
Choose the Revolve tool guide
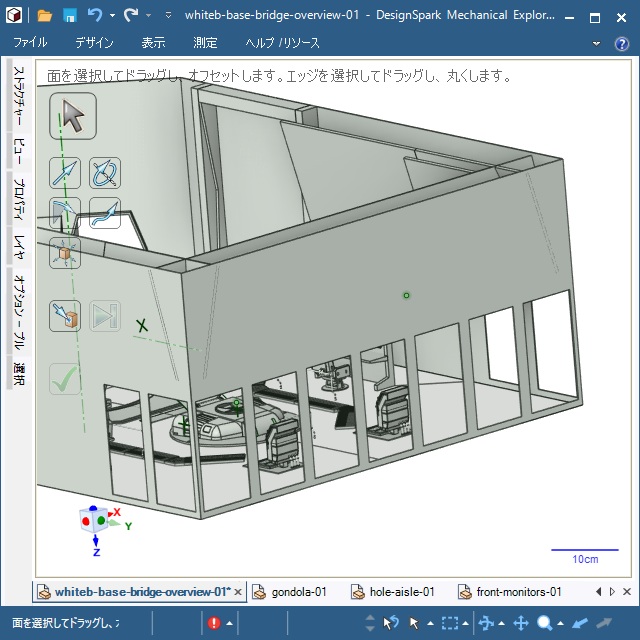click(105, 173)
